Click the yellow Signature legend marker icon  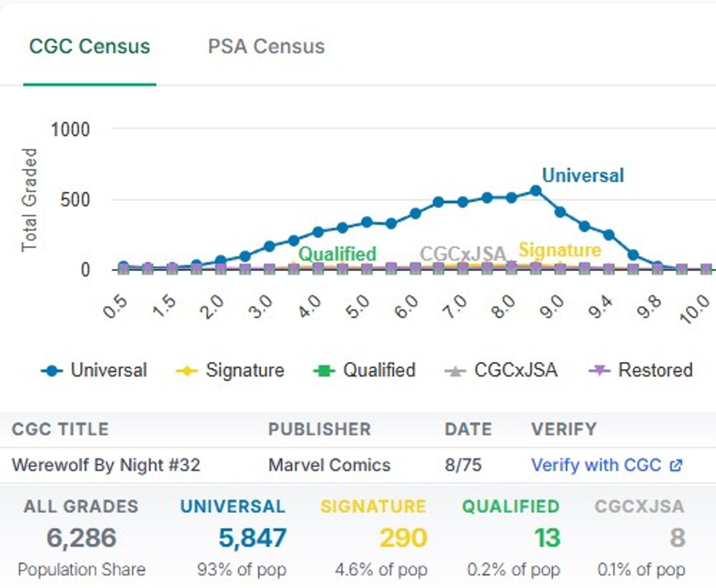pos(187,371)
